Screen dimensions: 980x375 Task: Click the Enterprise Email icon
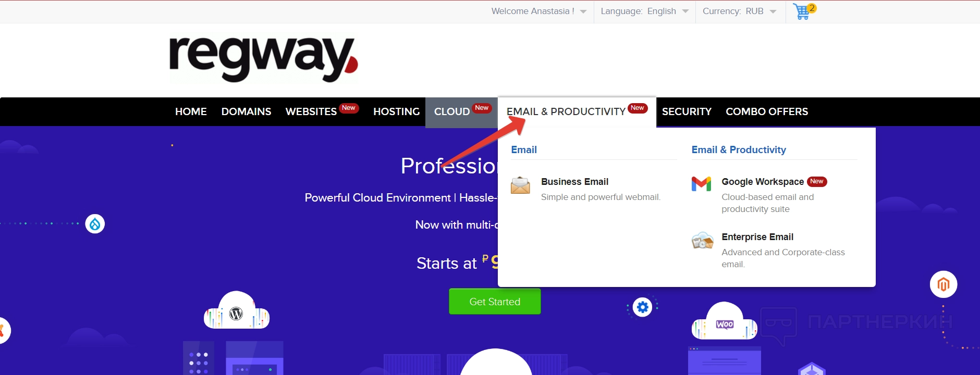click(x=702, y=241)
